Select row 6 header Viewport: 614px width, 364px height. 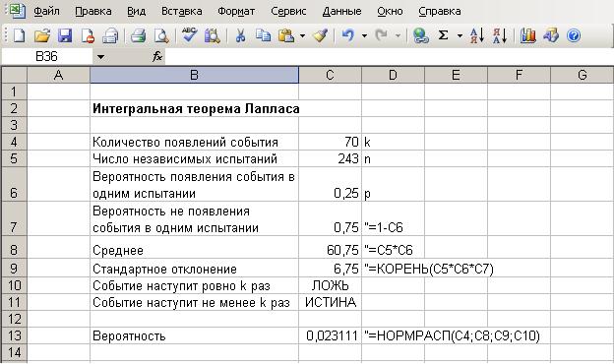(x=15, y=184)
